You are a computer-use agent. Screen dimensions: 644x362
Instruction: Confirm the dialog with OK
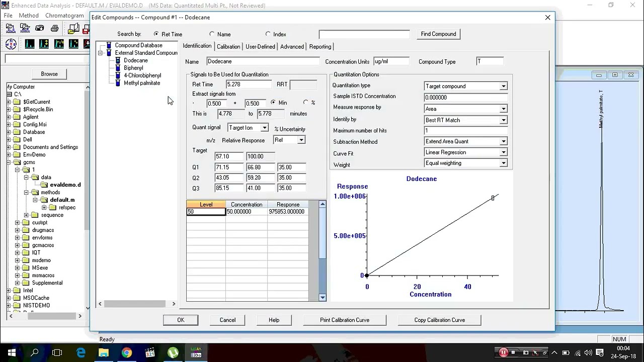point(181,320)
